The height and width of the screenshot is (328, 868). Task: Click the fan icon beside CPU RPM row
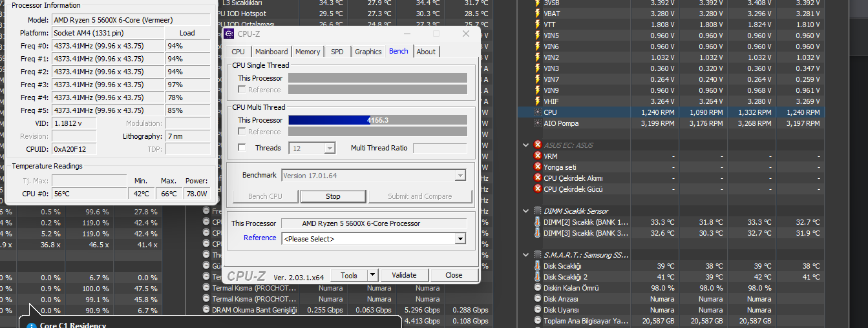tap(537, 112)
